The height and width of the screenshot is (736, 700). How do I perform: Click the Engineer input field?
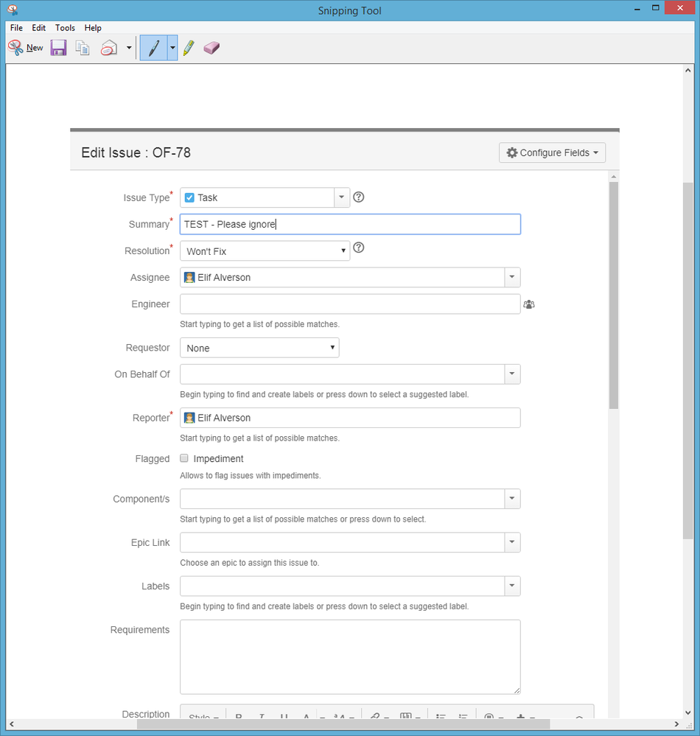[350, 304]
